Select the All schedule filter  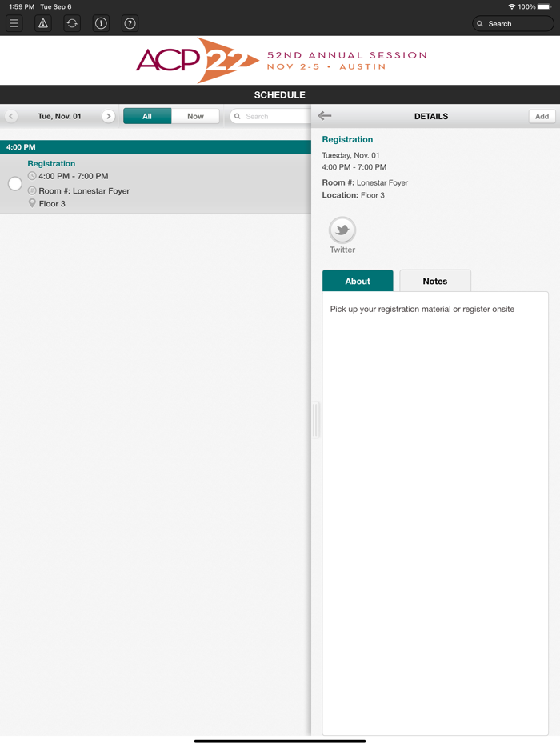pos(147,116)
